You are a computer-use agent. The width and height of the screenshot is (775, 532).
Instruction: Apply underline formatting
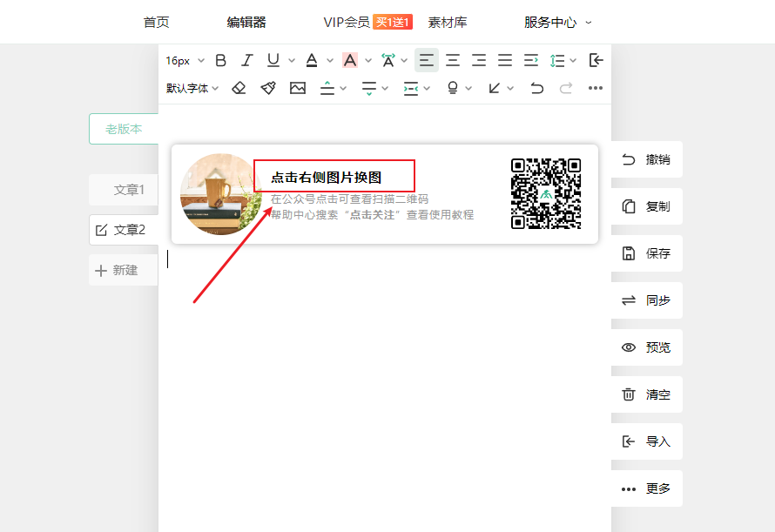tap(273, 60)
